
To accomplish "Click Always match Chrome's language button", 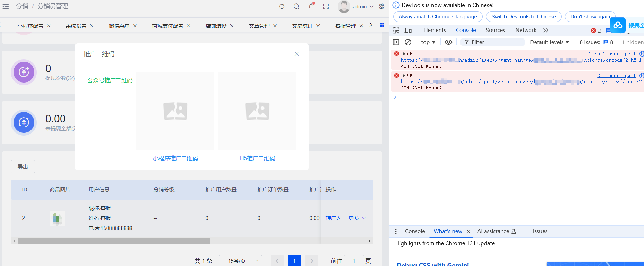I will 438,17.
